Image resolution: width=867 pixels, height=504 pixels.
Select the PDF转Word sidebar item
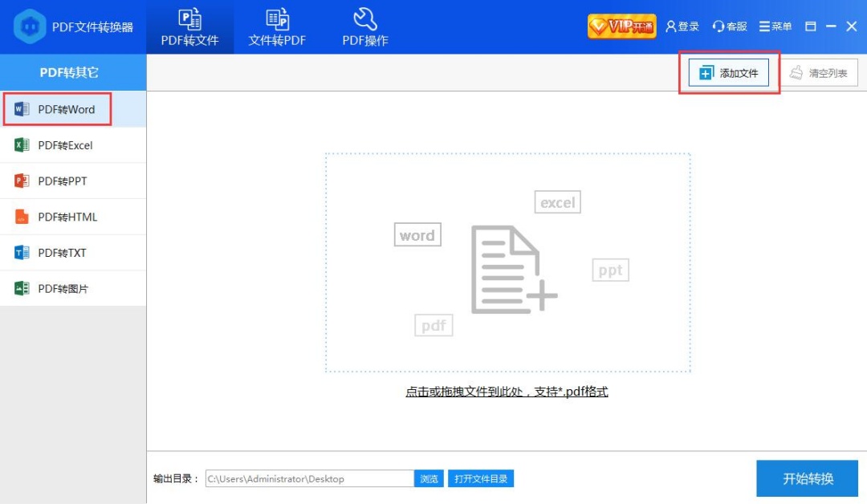point(73,109)
